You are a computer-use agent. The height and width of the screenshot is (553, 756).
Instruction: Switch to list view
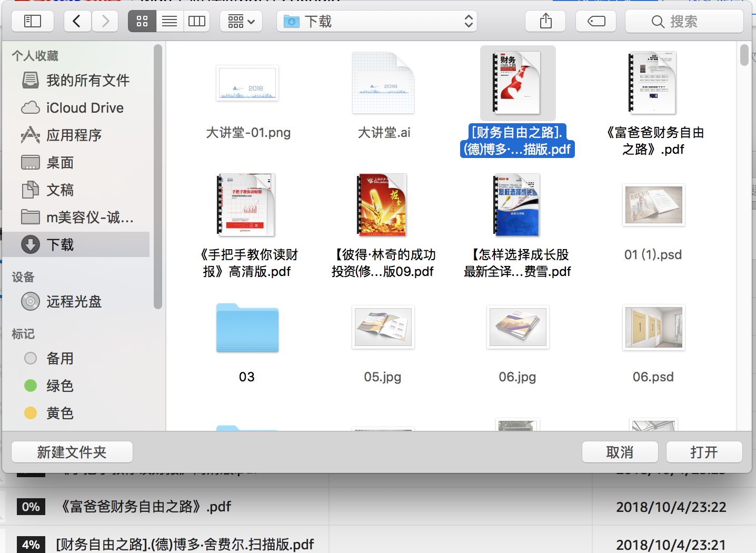coord(170,21)
